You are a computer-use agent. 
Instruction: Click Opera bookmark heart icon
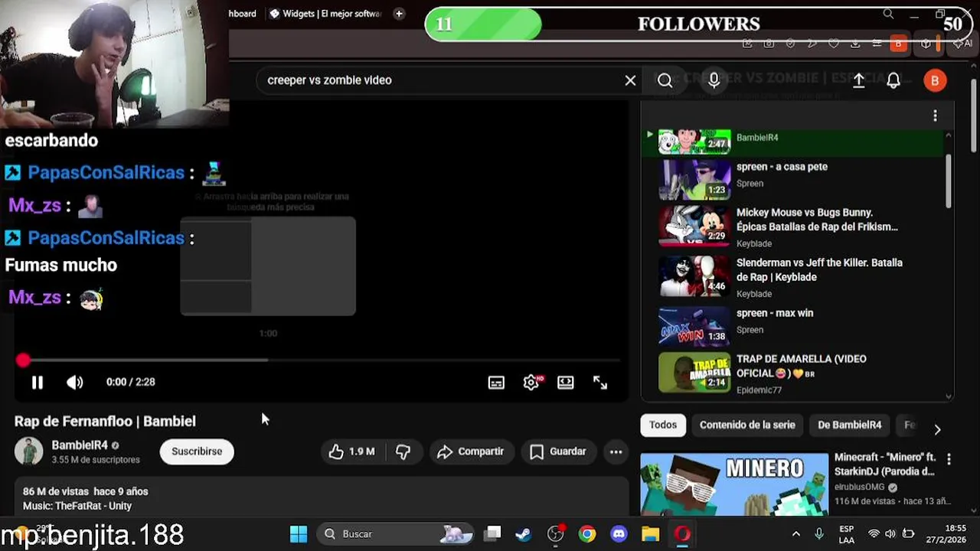point(834,44)
